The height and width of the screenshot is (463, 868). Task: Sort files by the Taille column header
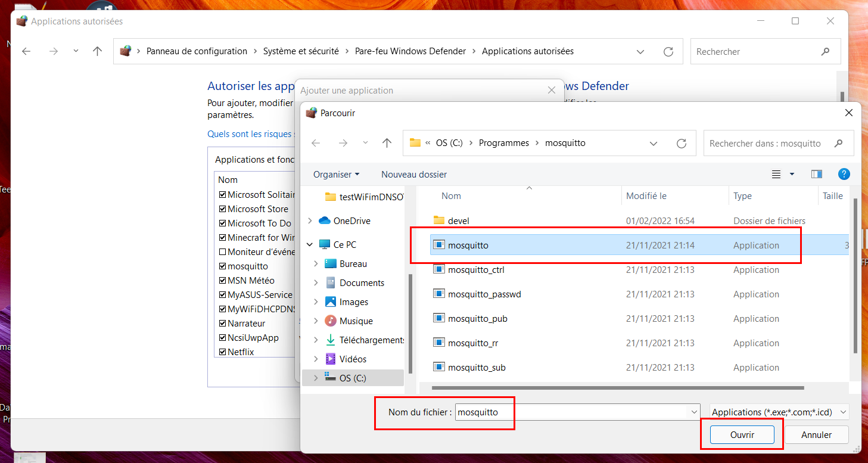[x=833, y=195]
